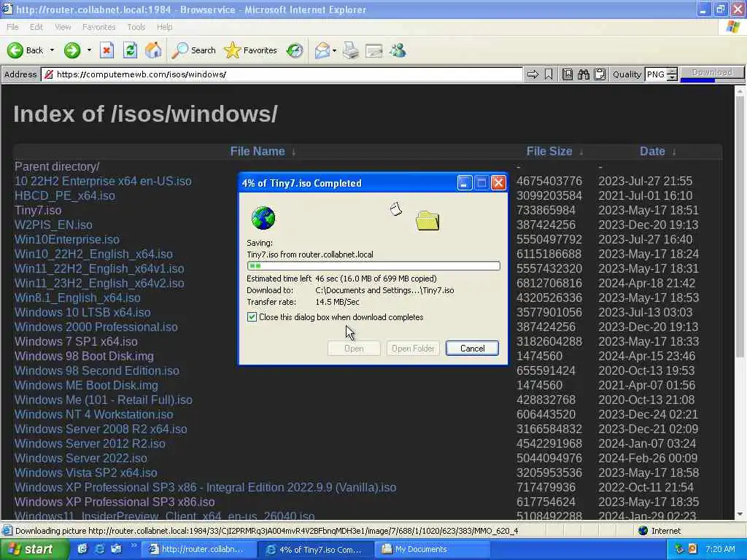Click the Go arrow beside address bar

533,74
